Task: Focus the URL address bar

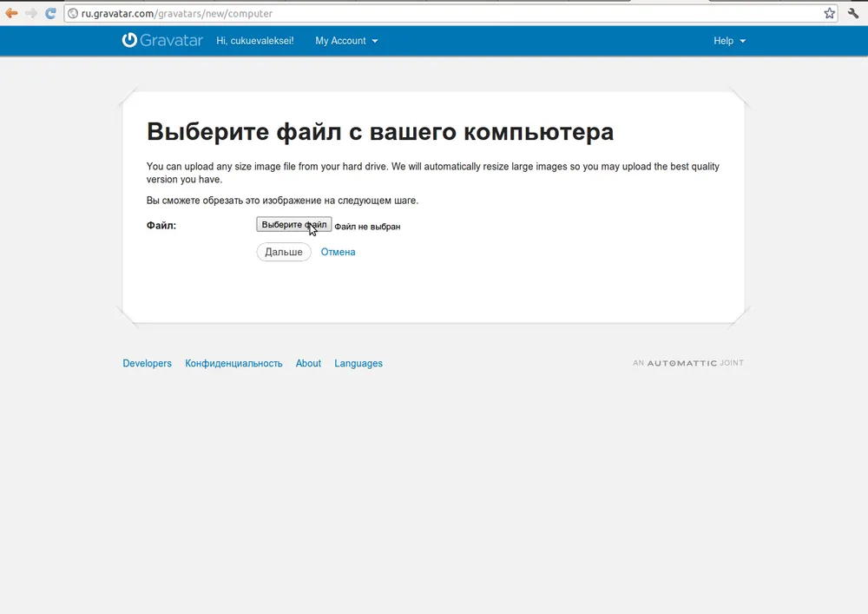Action: [434, 14]
